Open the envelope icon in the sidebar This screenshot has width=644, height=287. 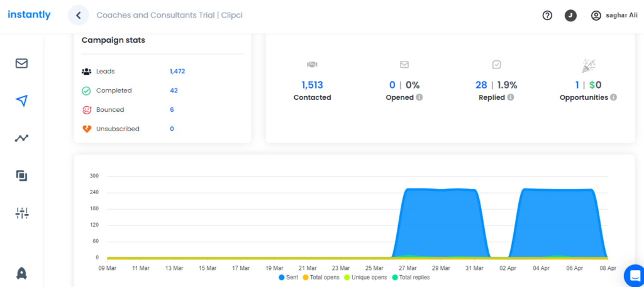21,63
